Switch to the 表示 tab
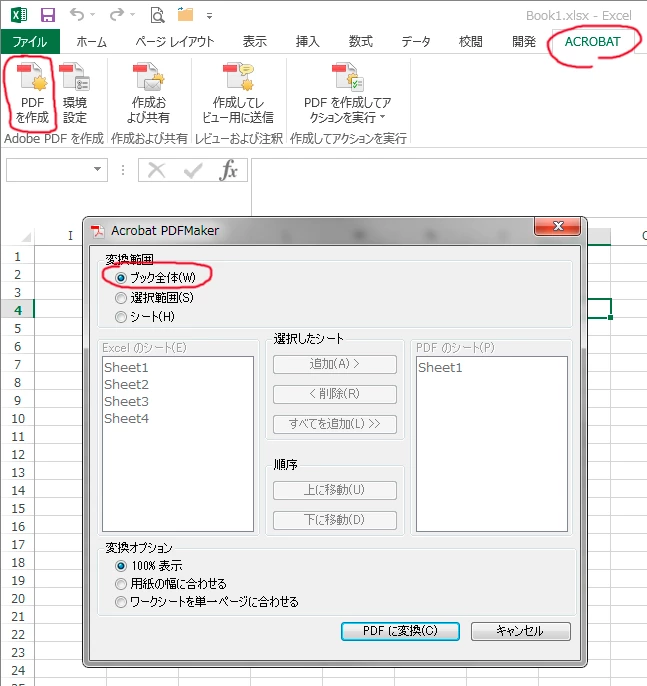The width and height of the screenshot is (647, 686). click(255, 42)
